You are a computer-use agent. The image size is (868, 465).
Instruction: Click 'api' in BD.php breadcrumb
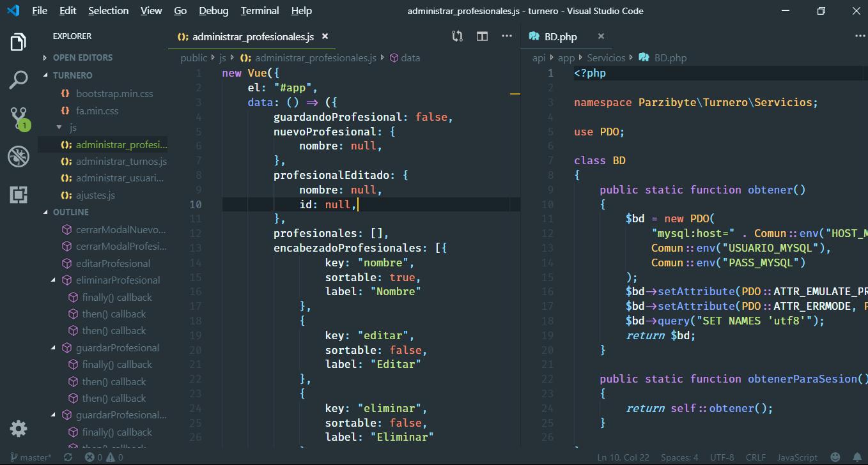[x=539, y=57]
